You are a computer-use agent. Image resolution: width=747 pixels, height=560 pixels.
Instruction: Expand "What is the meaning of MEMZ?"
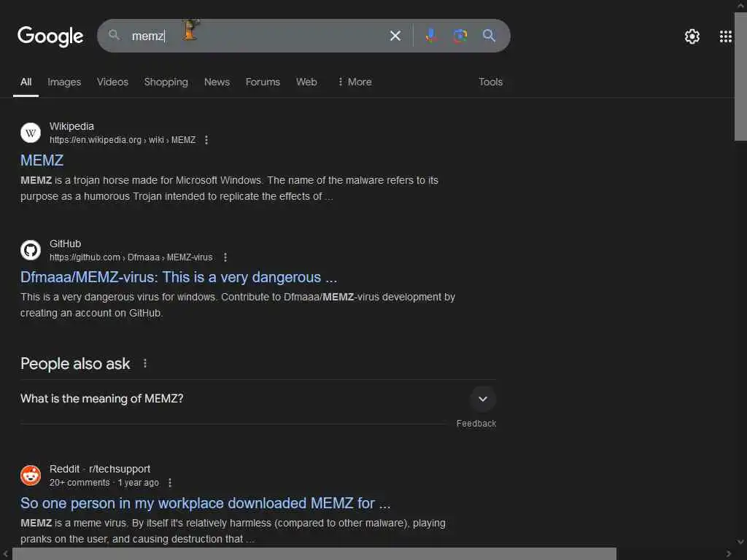click(x=483, y=399)
